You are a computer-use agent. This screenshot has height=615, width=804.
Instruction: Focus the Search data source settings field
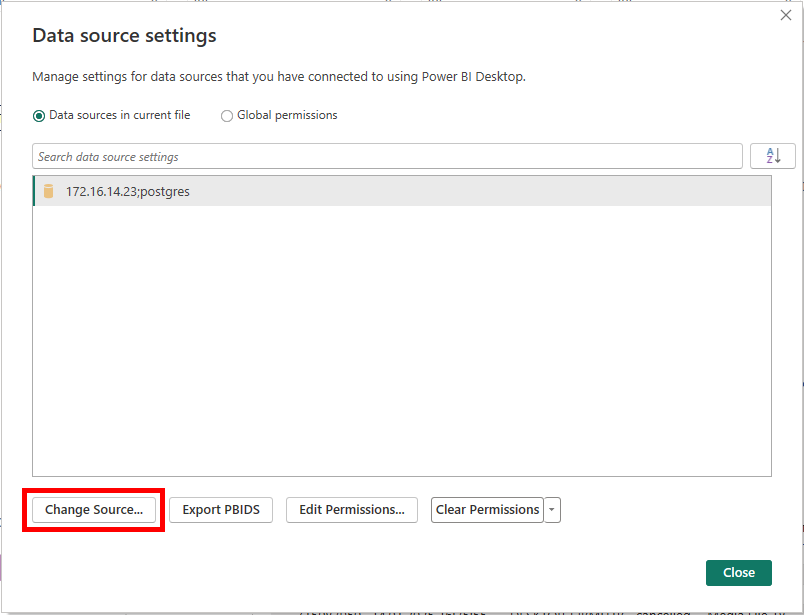click(x=387, y=156)
